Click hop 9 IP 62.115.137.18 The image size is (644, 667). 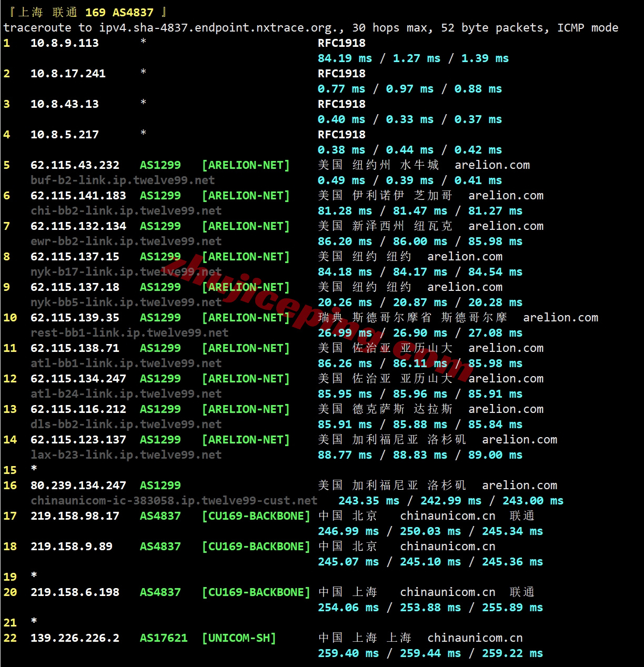tap(75, 287)
